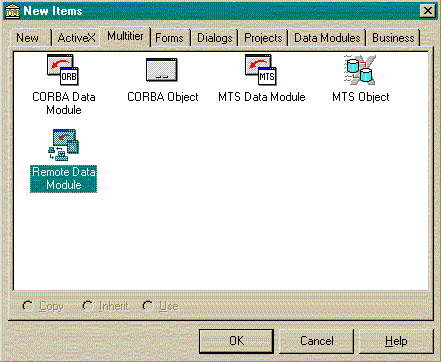The height and width of the screenshot is (362, 441).
Task: Select the MTS Data Module icon
Action: click(x=261, y=69)
